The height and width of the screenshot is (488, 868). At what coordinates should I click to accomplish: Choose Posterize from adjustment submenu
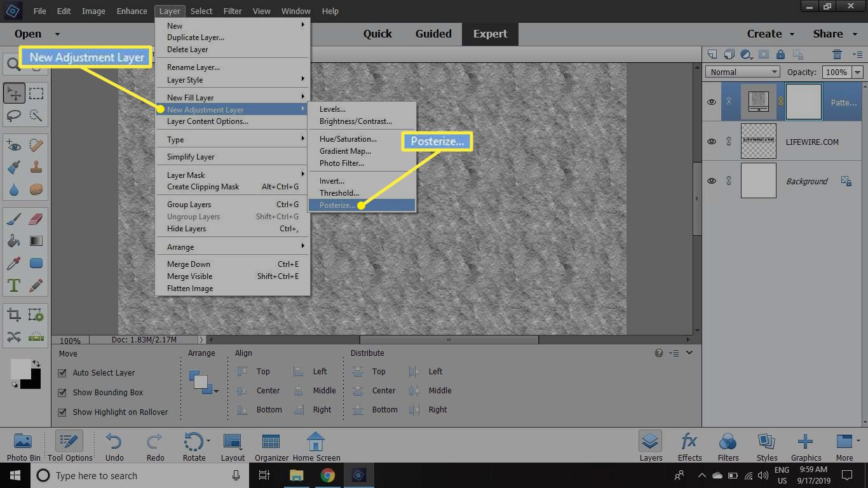coord(362,205)
